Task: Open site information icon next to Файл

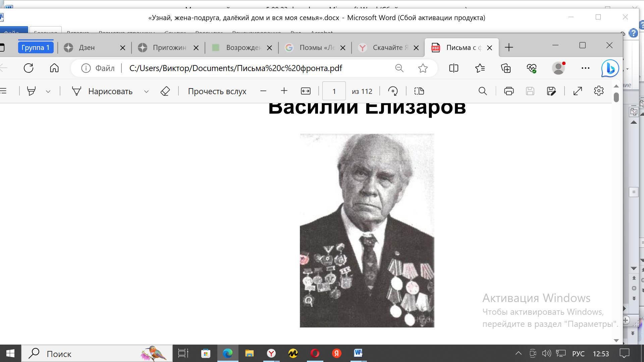Action: [x=86, y=68]
